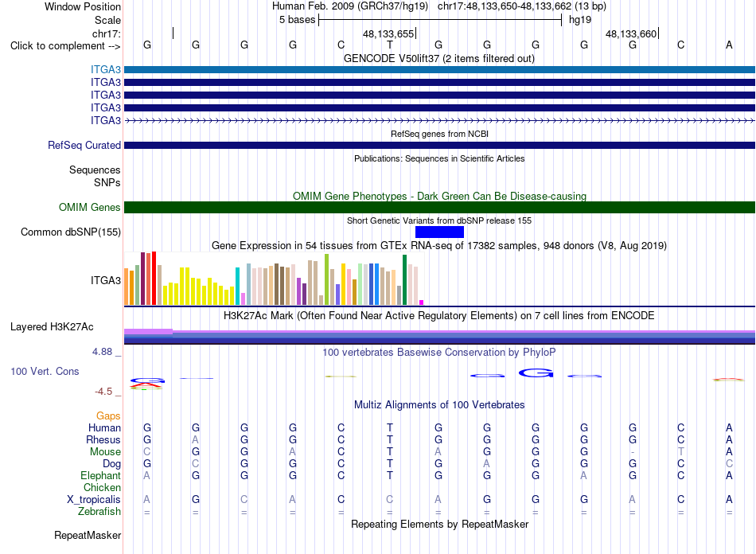Viewport: 756px width, 554px height.
Task: Click the 4.88 PhyloP upper limit value
Action: click(102, 352)
